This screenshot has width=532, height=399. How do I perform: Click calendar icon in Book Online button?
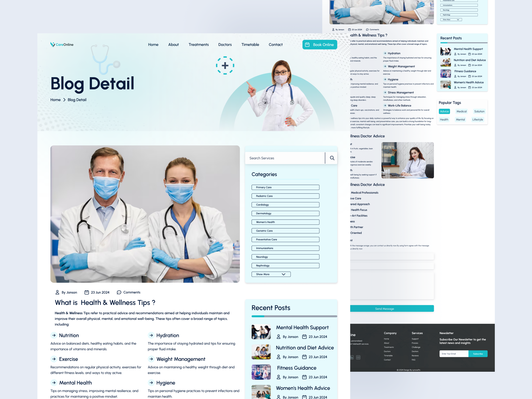(x=307, y=45)
